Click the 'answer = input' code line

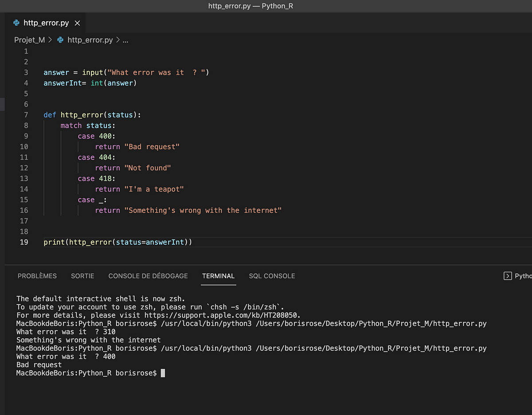pyautogui.click(x=126, y=72)
